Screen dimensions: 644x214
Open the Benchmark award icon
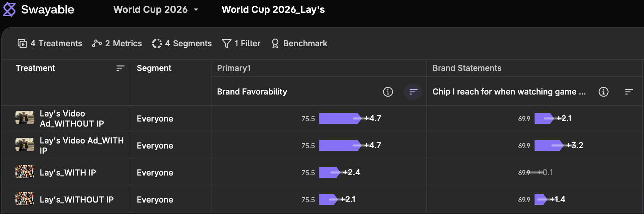[x=275, y=44]
